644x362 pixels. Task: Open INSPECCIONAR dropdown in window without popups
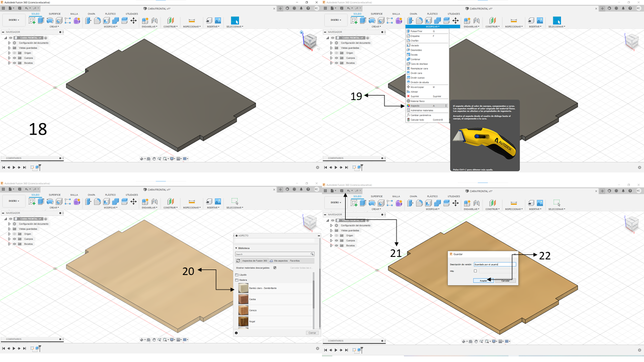pyautogui.click(x=191, y=26)
